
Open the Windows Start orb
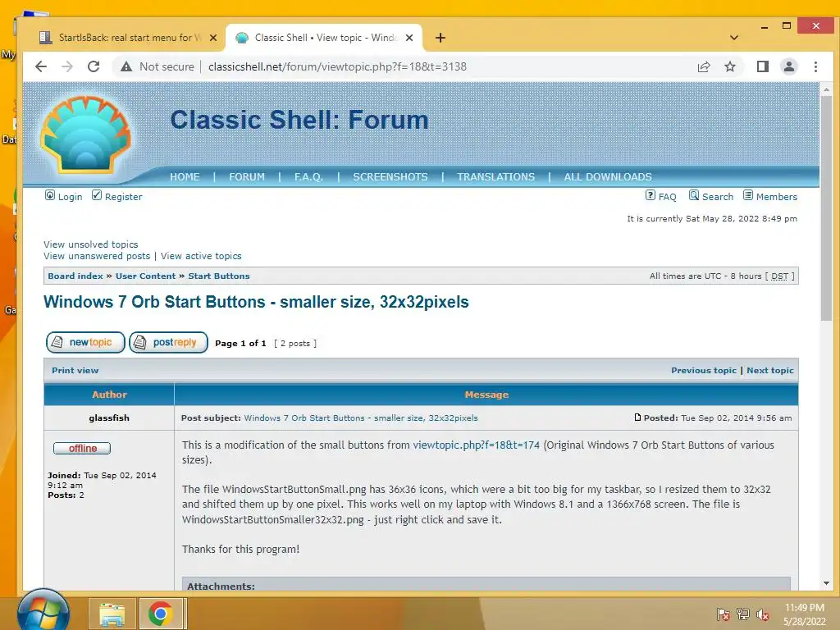(x=43, y=610)
